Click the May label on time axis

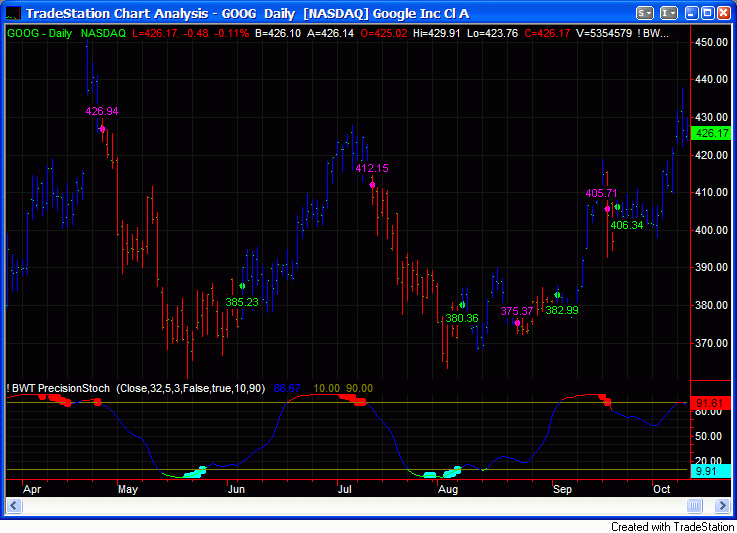(128, 490)
